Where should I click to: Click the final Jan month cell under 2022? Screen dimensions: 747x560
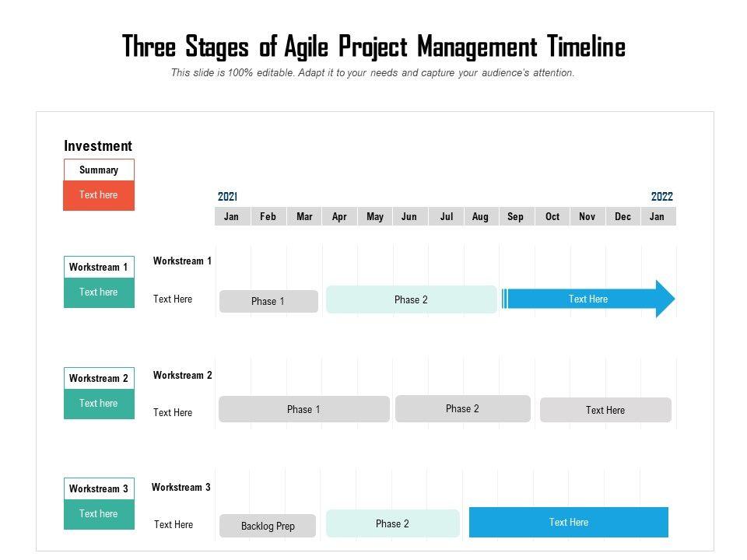tap(658, 216)
